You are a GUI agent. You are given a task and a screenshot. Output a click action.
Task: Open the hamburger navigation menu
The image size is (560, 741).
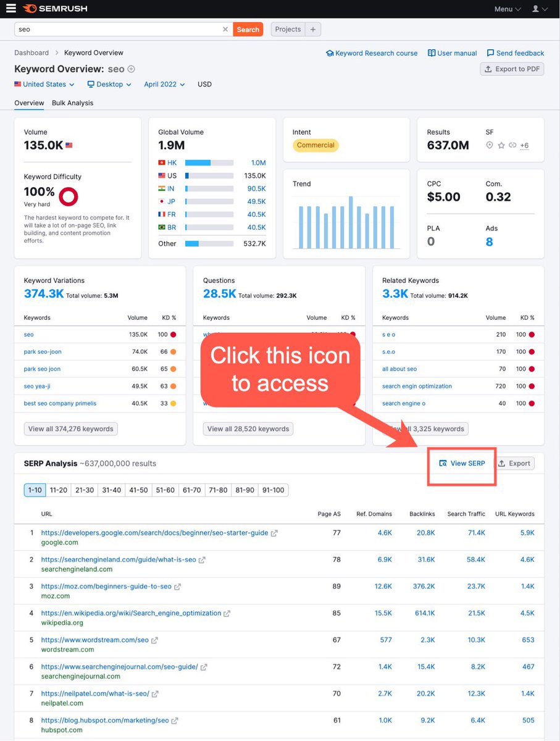click(11, 9)
